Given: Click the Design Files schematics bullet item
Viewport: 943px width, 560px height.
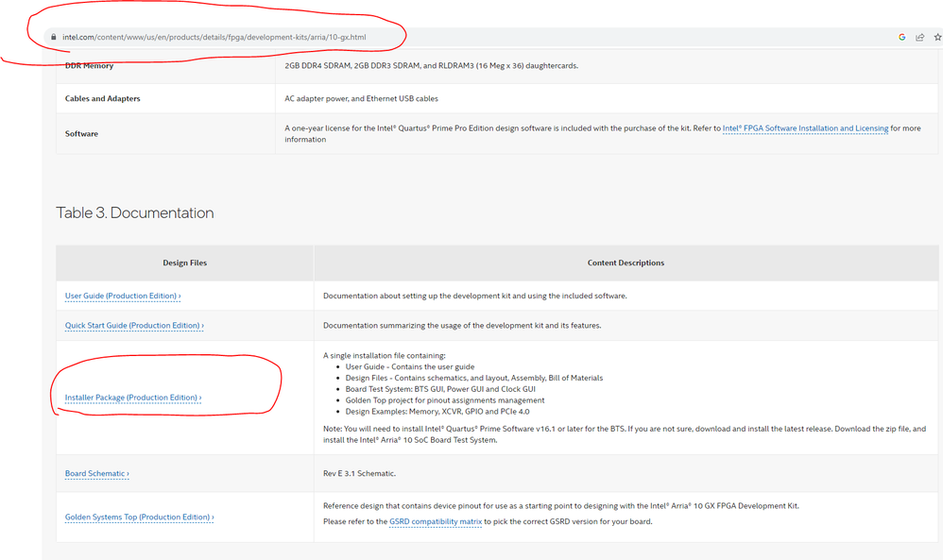Looking at the screenshot, I should [x=474, y=378].
